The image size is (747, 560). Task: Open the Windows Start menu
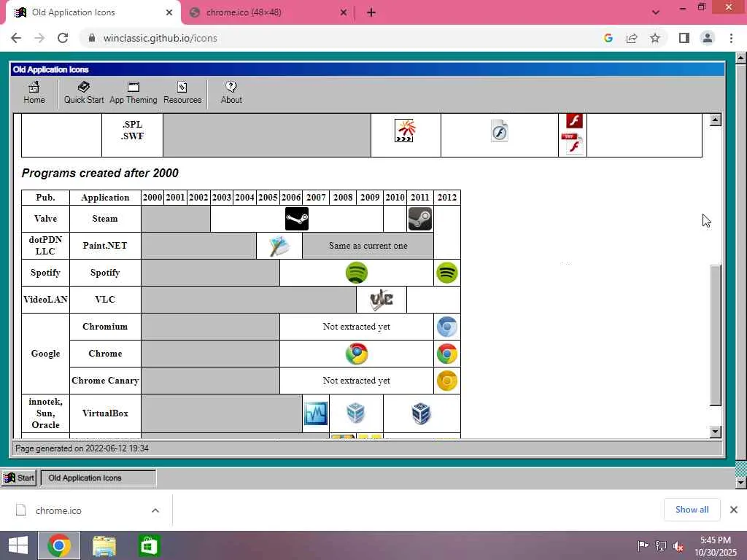click(x=18, y=545)
